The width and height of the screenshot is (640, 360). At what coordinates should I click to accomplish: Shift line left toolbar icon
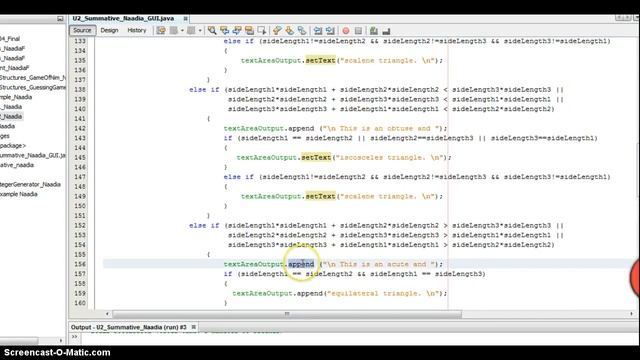tap(318, 31)
